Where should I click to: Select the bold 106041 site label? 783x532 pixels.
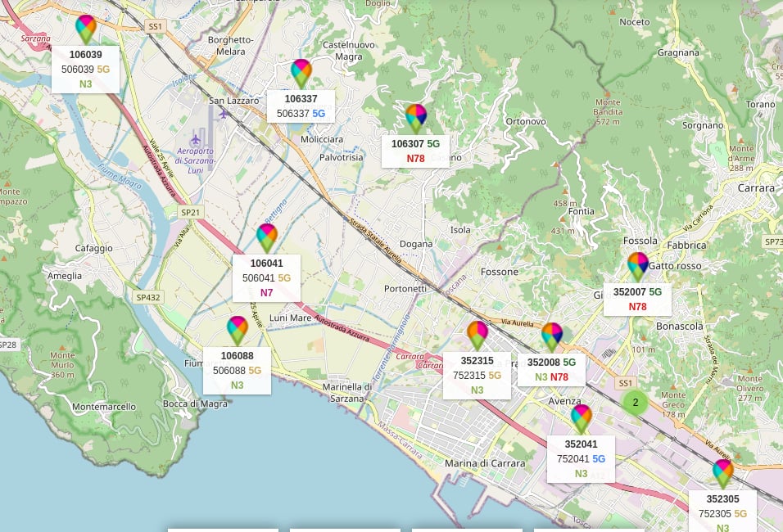click(x=267, y=263)
